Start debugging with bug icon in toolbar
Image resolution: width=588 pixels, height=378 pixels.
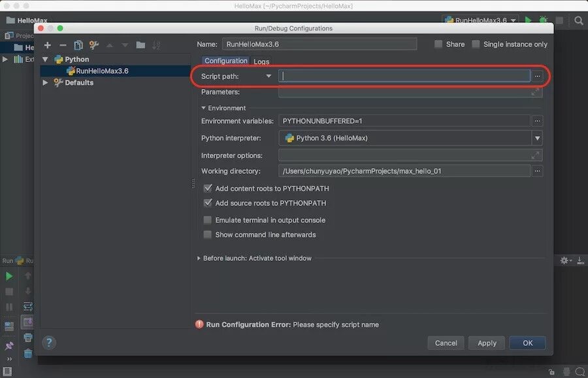544,20
